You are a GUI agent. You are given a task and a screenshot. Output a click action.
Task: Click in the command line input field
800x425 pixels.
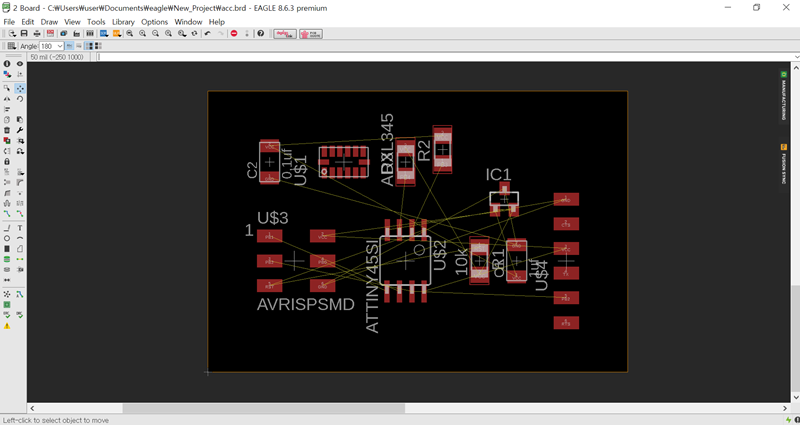coord(444,57)
